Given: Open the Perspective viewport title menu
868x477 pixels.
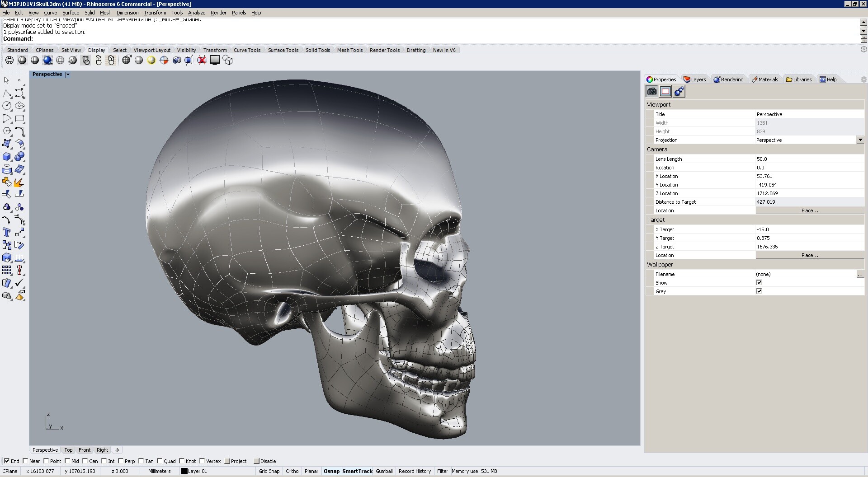Looking at the screenshot, I should pyautogui.click(x=67, y=74).
